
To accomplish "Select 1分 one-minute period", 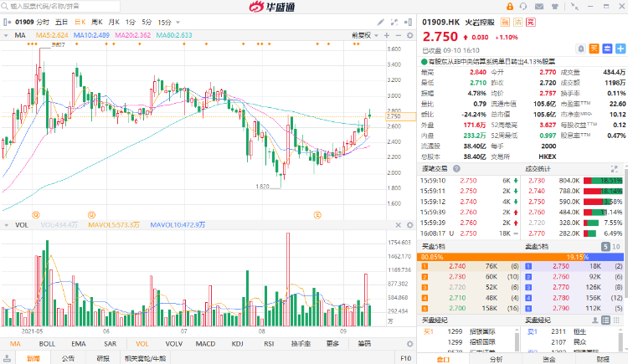I will point(131,23).
